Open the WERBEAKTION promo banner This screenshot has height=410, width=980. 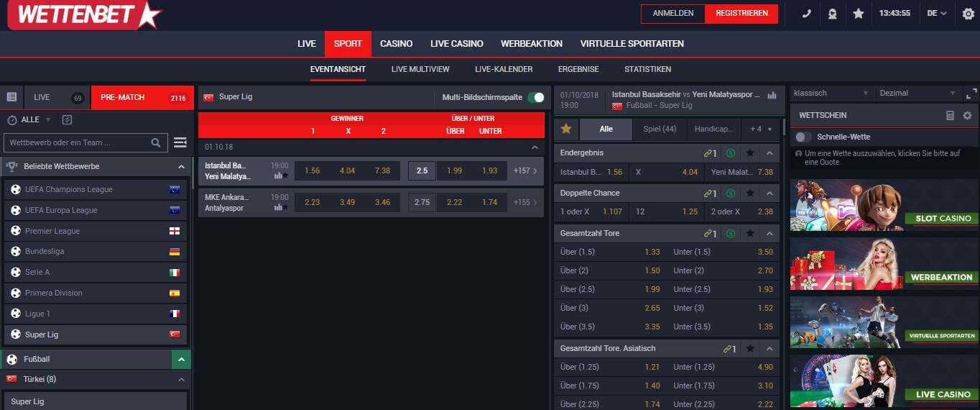[x=884, y=264]
